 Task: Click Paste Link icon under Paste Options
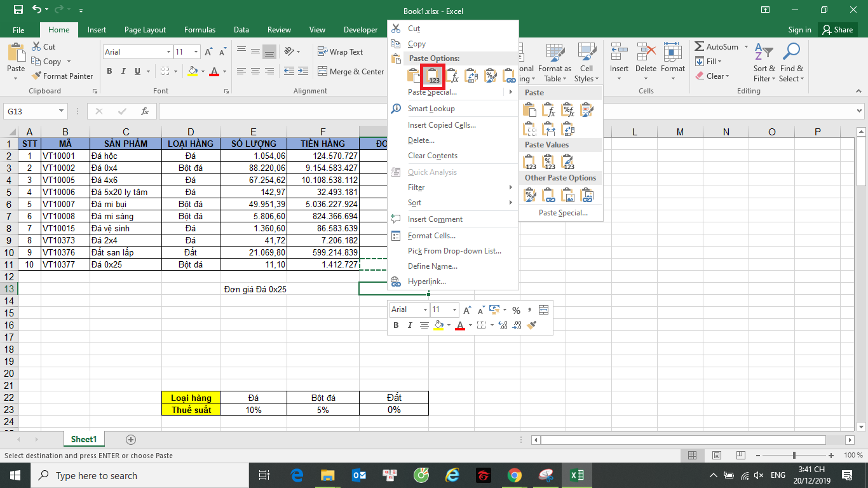click(509, 76)
